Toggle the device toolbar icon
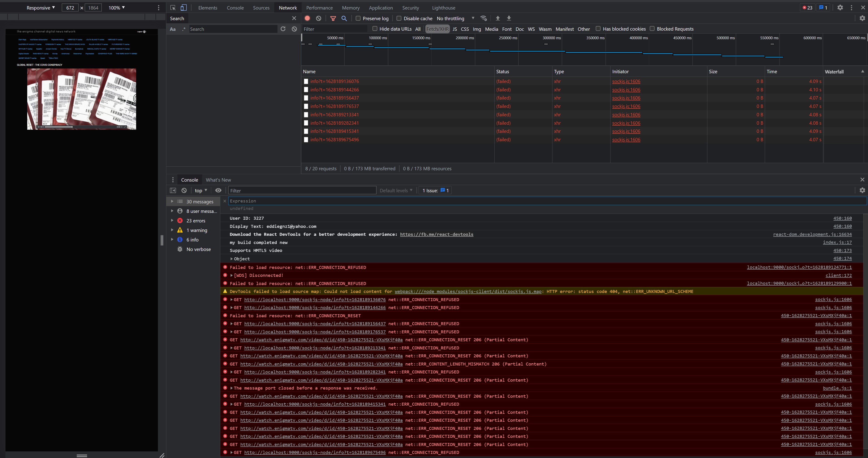The image size is (868, 458). (184, 7)
